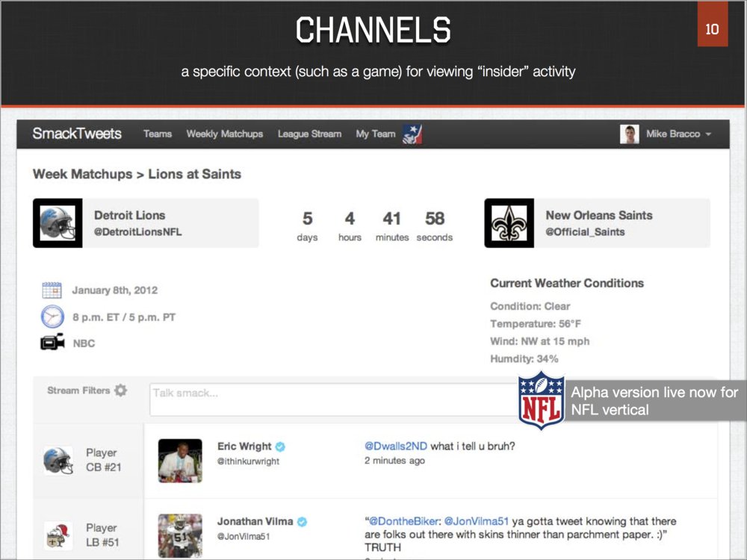
Task: Open the @Dwalls2ND mention link
Action: point(396,447)
